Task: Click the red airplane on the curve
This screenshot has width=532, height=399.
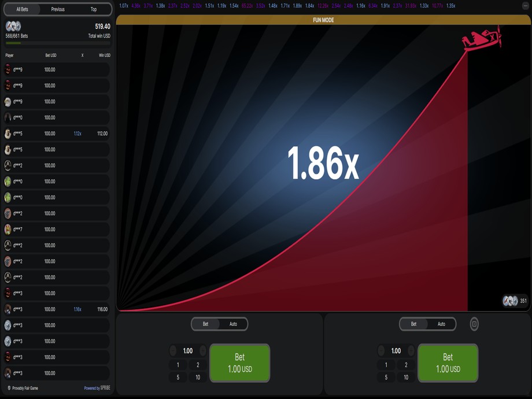Action: click(x=481, y=40)
